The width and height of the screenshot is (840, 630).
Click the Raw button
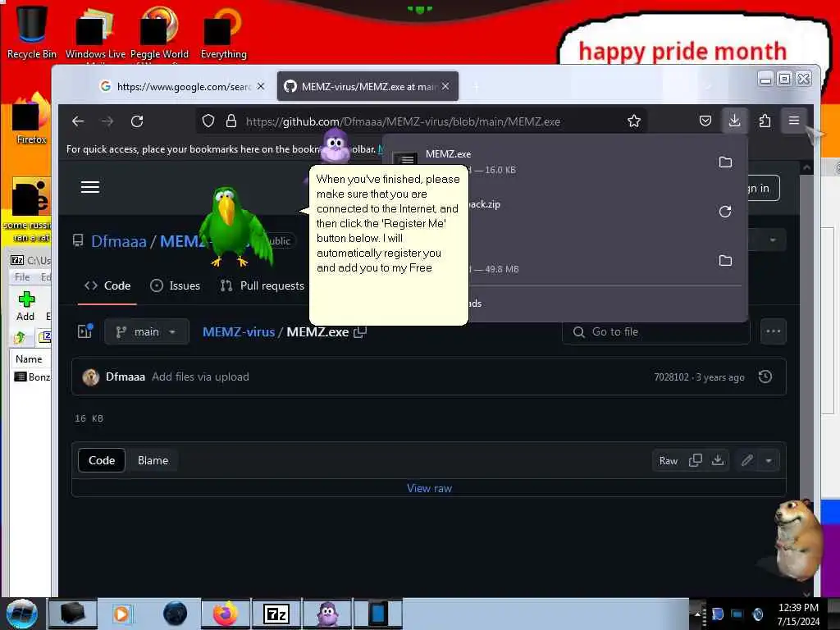(x=669, y=461)
